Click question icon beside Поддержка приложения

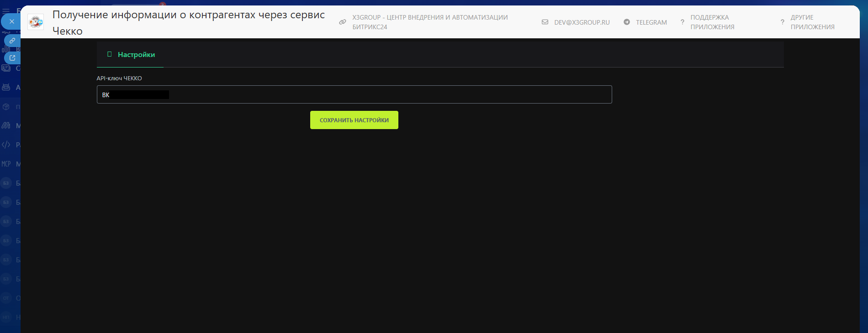pos(683,22)
